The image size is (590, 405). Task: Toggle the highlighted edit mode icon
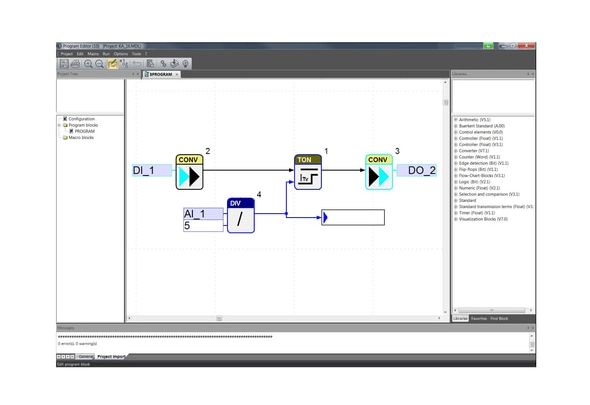113,64
